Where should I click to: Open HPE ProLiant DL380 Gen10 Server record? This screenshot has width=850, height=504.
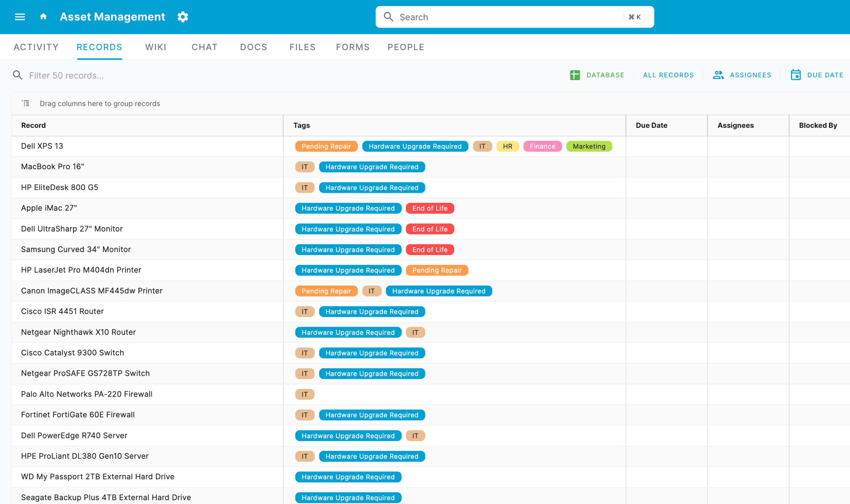[85, 456]
